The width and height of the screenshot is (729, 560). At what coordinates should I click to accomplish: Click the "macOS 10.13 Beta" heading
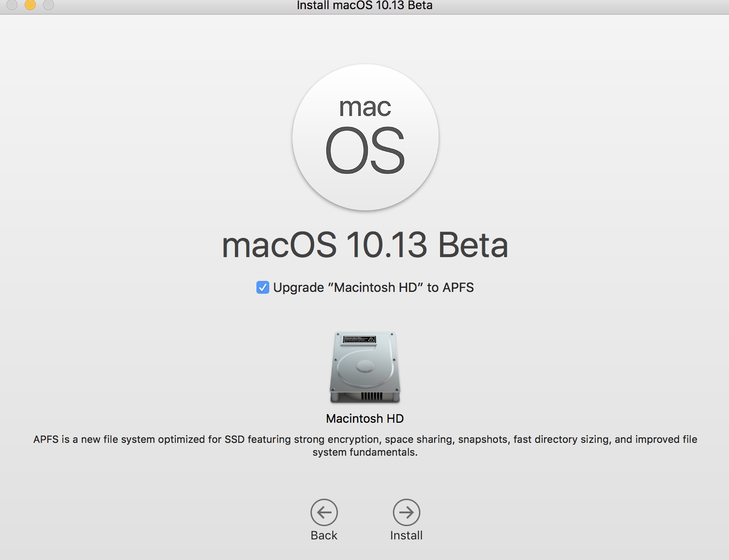[x=365, y=245]
